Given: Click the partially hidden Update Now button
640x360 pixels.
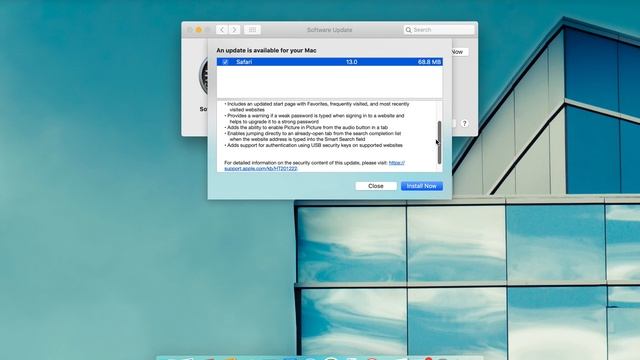Looking at the screenshot, I should pos(460,52).
